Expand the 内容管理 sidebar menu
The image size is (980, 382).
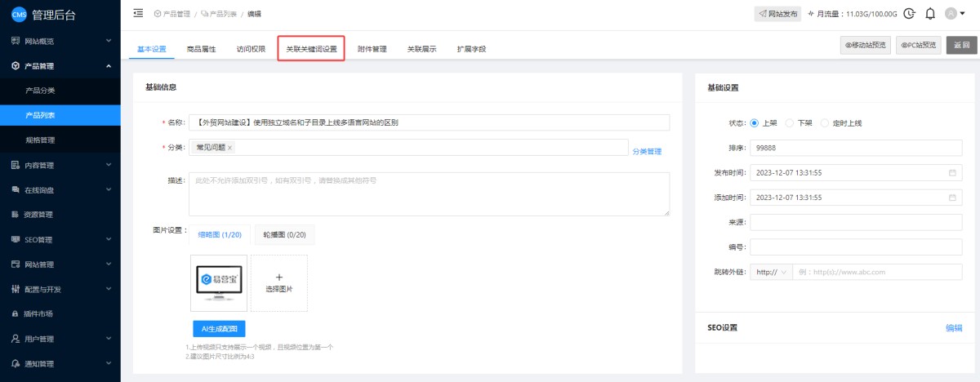coord(60,165)
